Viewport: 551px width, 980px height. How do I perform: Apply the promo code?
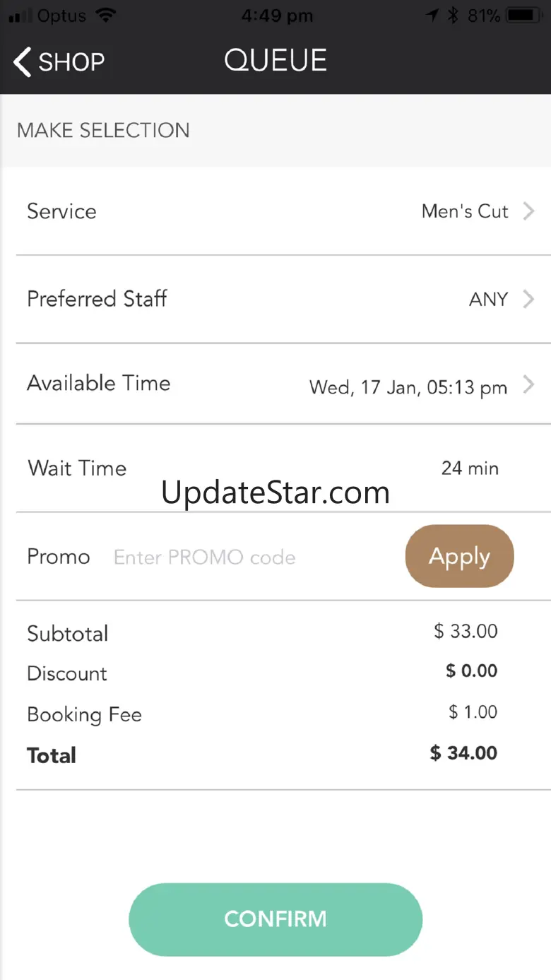pos(459,556)
